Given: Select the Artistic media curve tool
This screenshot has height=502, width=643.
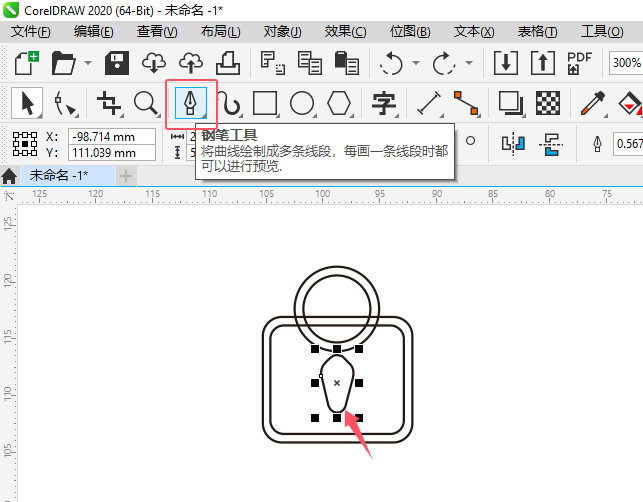Looking at the screenshot, I should click(x=230, y=103).
